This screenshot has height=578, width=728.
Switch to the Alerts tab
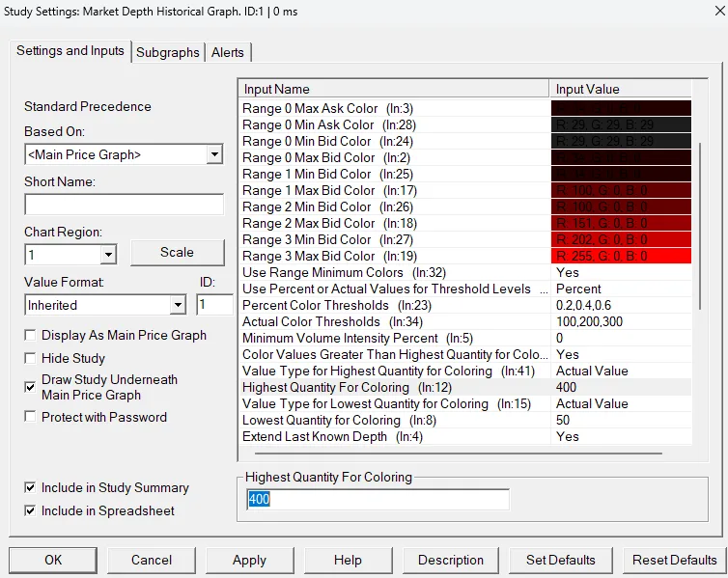[228, 52]
